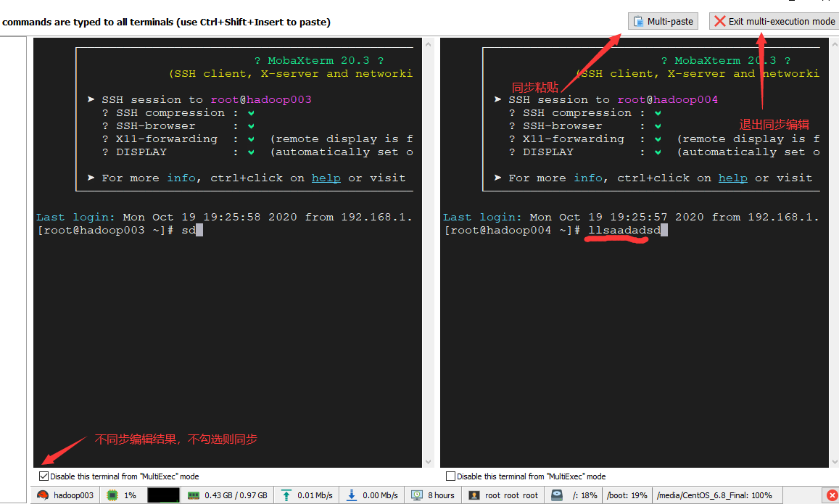The image size is (839, 504).
Task: Click help link in hadoop004 terminal
Action: point(732,178)
